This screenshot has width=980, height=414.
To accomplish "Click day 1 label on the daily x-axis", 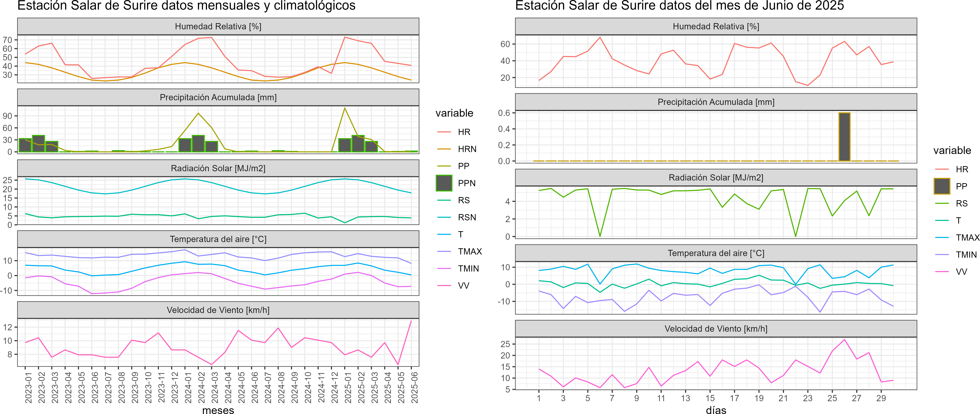I will 539,398.
